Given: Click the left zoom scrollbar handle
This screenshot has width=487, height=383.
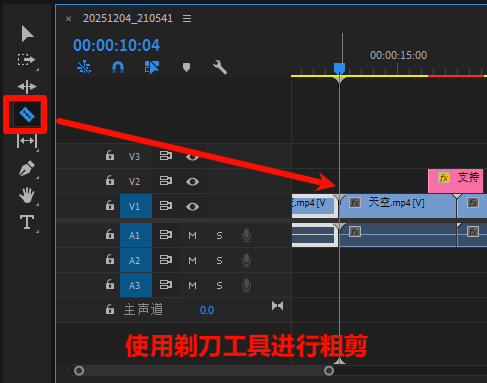Looking at the screenshot, I should [x=79, y=371].
